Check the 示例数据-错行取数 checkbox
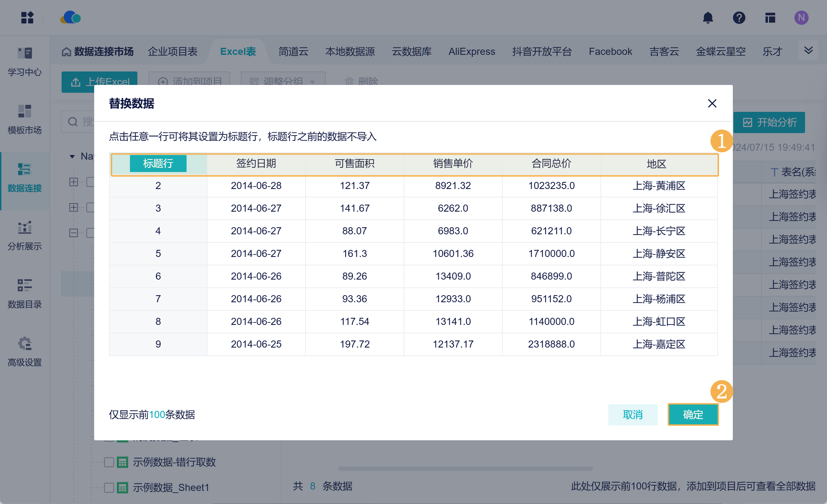This screenshot has width=827, height=504. (109, 462)
